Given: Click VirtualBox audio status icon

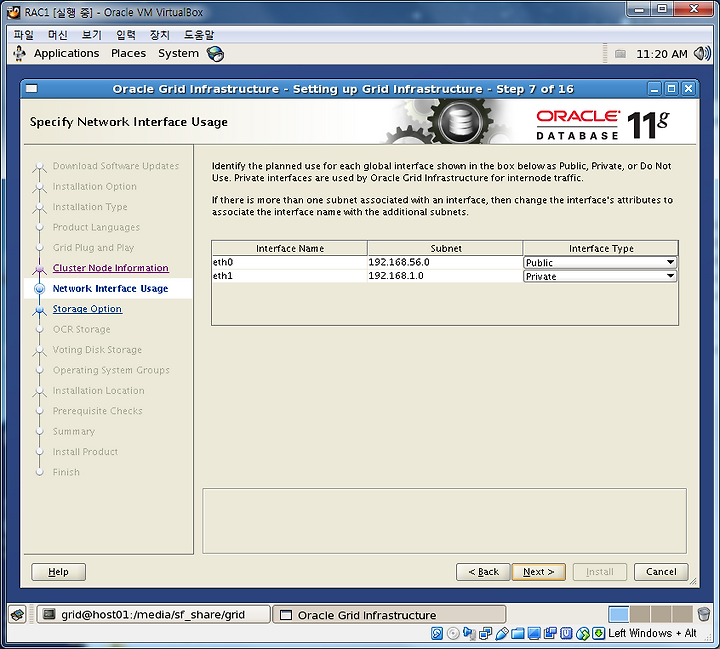Looking at the screenshot, I should pos(469,633).
